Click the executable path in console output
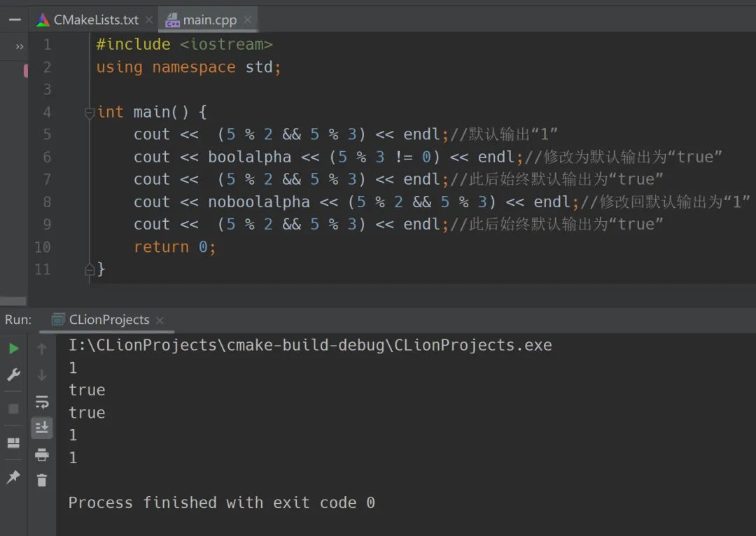The height and width of the screenshot is (536, 756). [310, 345]
